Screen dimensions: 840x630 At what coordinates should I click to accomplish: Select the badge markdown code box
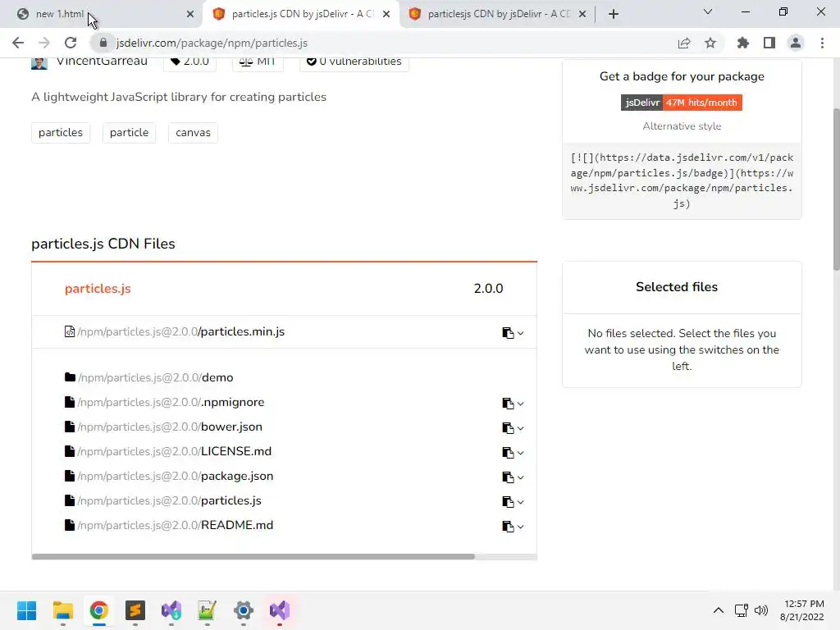click(x=682, y=180)
